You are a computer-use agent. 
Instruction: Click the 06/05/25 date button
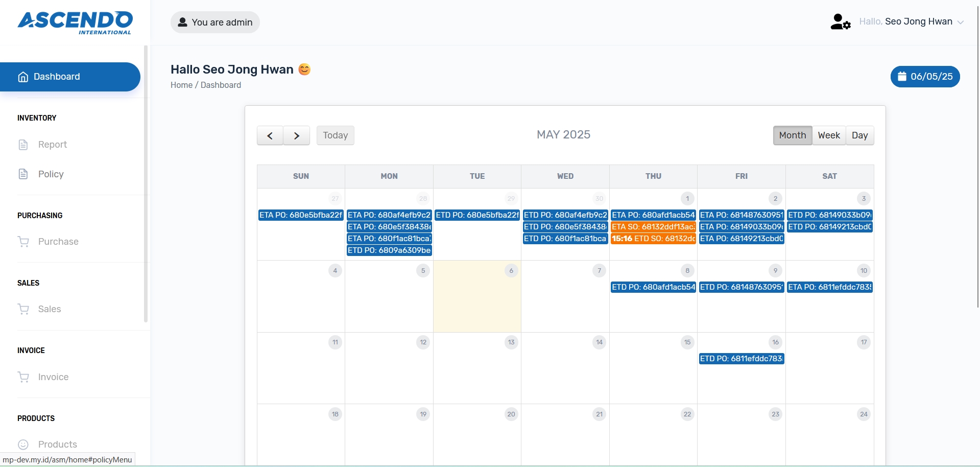pos(925,77)
